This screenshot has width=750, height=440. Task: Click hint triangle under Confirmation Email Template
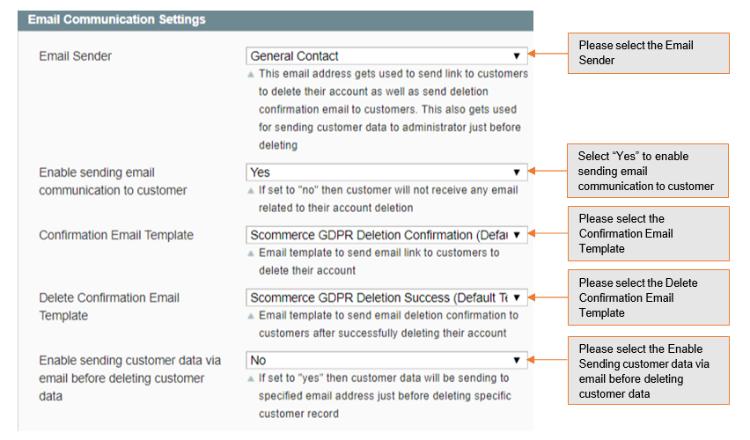tap(251, 253)
